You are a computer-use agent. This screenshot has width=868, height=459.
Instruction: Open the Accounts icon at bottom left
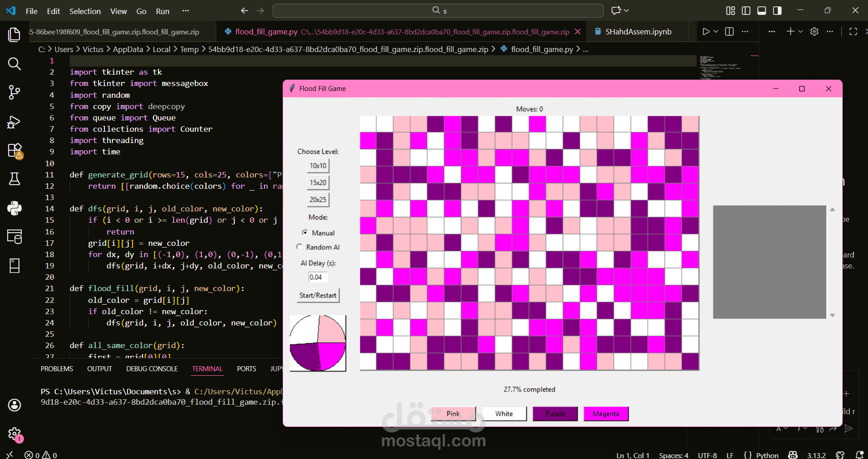(x=14, y=406)
